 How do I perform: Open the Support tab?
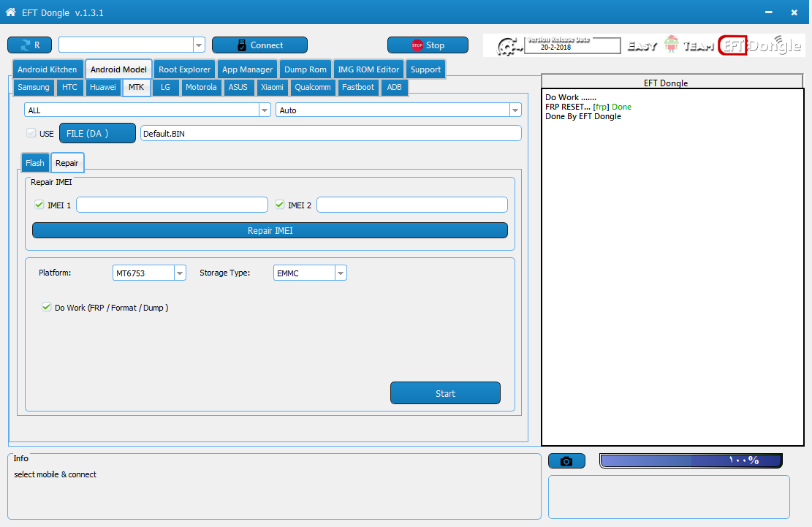click(425, 69)
